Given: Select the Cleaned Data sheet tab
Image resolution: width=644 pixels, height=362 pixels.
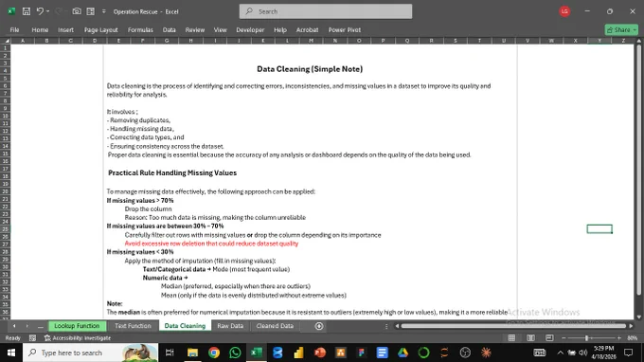Looking at the screenshot, I should tap(275, 326).
